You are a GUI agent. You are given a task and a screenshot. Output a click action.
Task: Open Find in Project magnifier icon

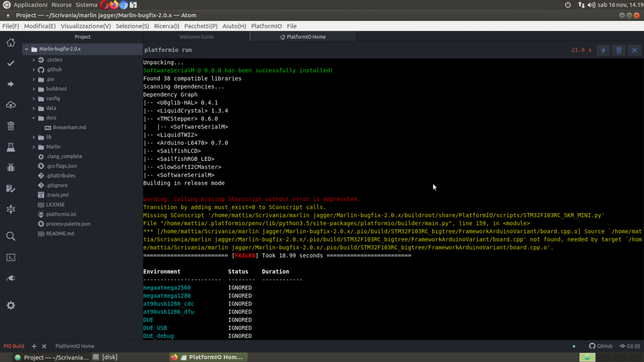point(11,236)
